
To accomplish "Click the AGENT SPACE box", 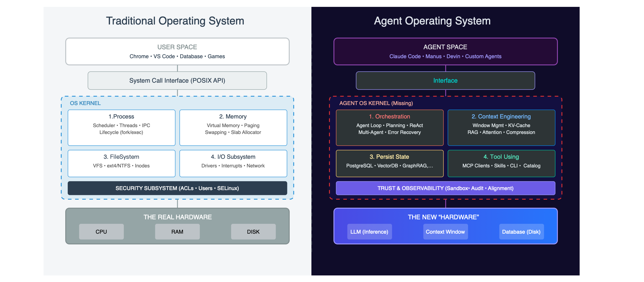I will pyautogui.click(x=446, y=51).
